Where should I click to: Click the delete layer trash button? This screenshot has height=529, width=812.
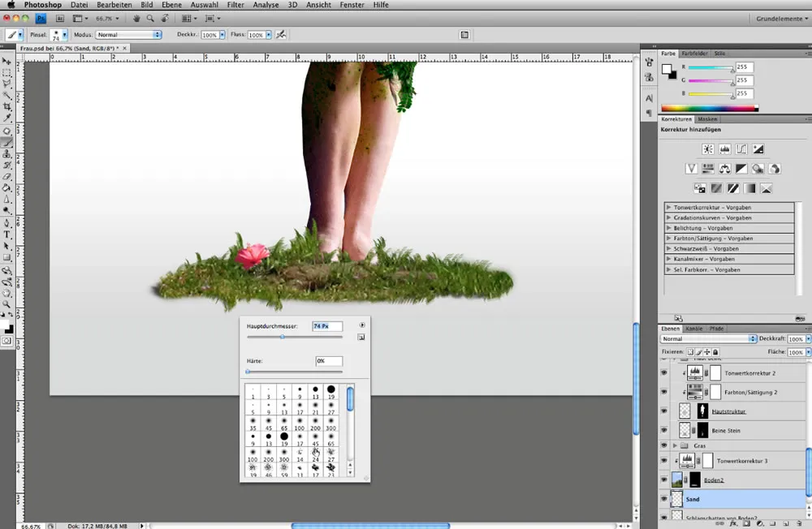click(x=800, y=525)
